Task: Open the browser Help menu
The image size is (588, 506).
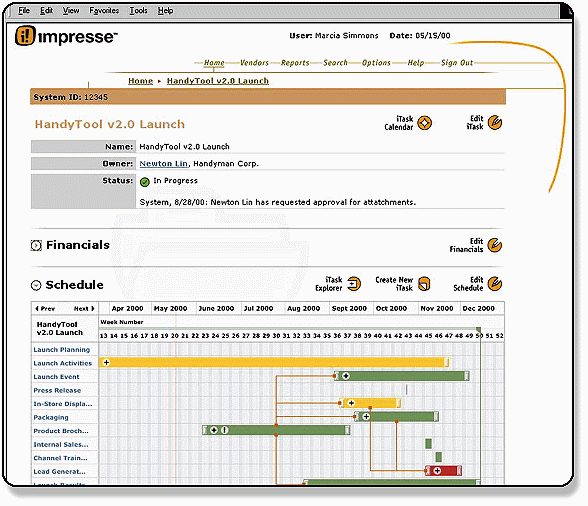Action: (165, 11)
